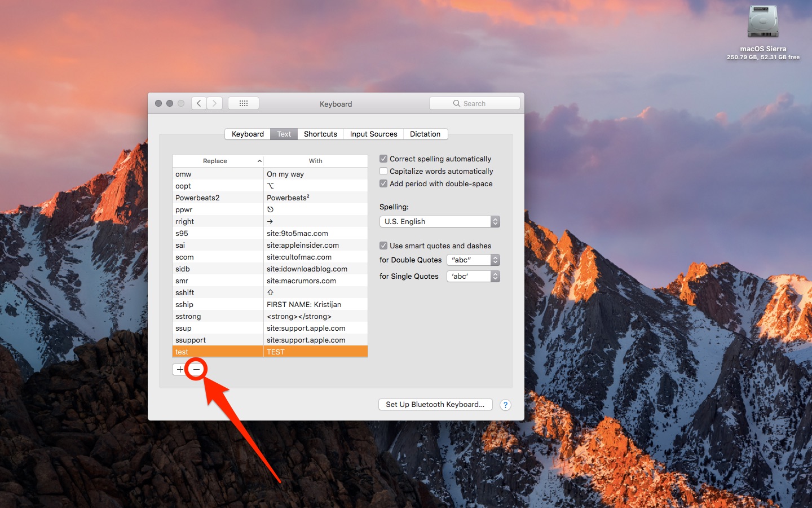Open the Dictation tab
This screenshot has width=812, height=508.
point(425,134)
